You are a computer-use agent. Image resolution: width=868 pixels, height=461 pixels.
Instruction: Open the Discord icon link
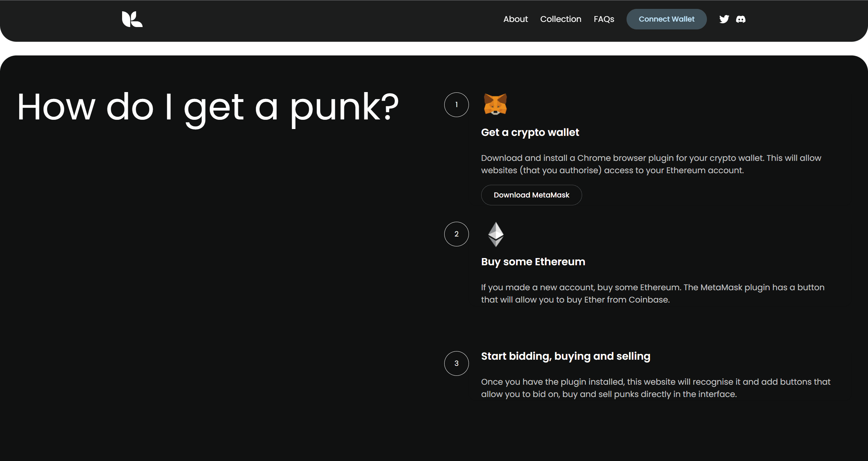[x=741, y=19]
